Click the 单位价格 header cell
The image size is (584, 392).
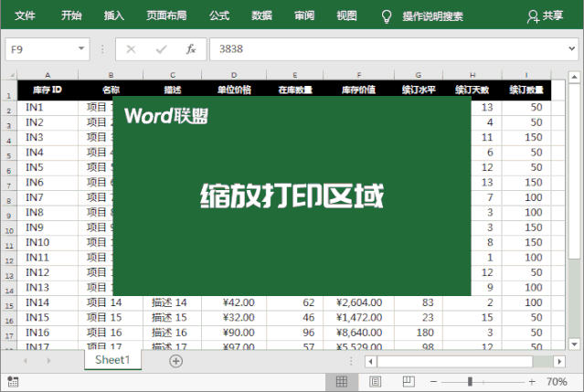(234, 90)
